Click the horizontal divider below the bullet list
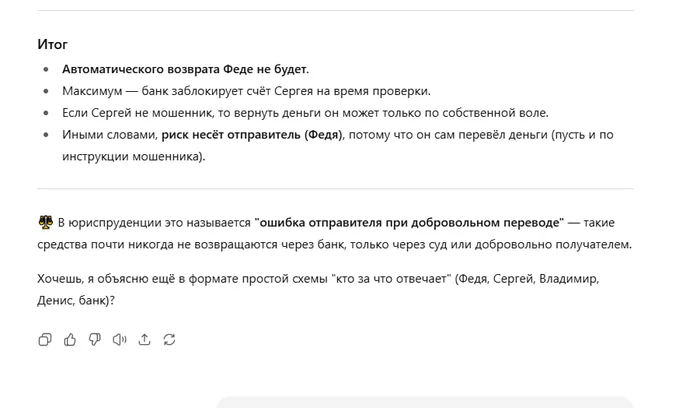The width and height of the screenshot is (700, 408). tap(335, 188)
